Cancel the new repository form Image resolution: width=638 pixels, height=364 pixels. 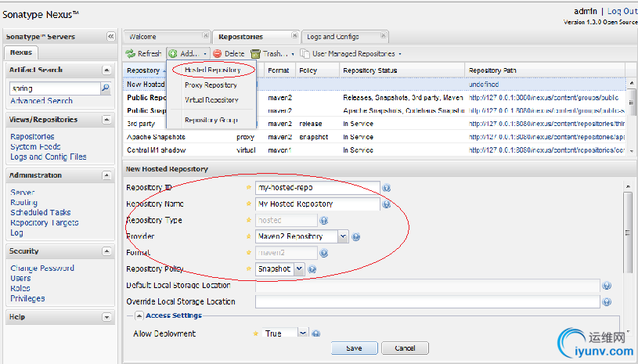(x=406, y=348)
